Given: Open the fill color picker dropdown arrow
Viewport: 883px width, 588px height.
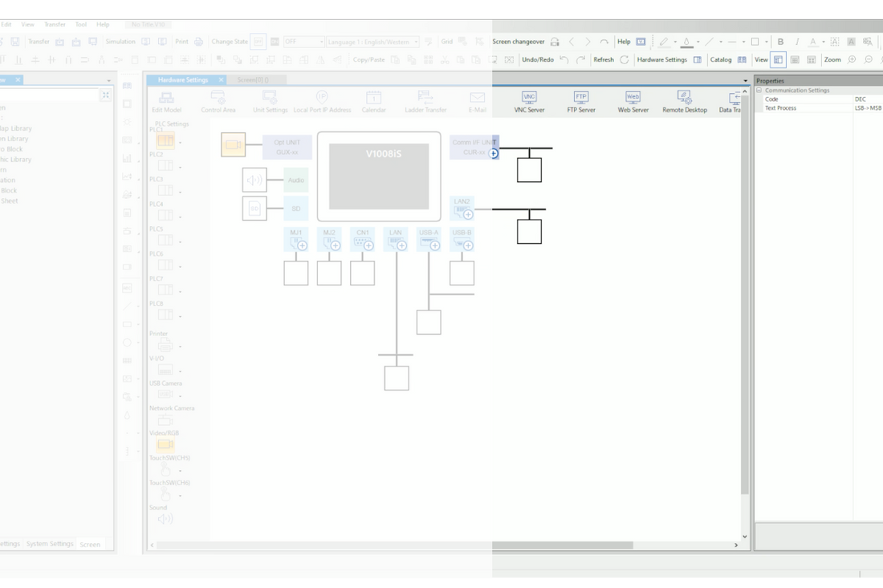Looking at the screenshot, I should coord(697,42).
